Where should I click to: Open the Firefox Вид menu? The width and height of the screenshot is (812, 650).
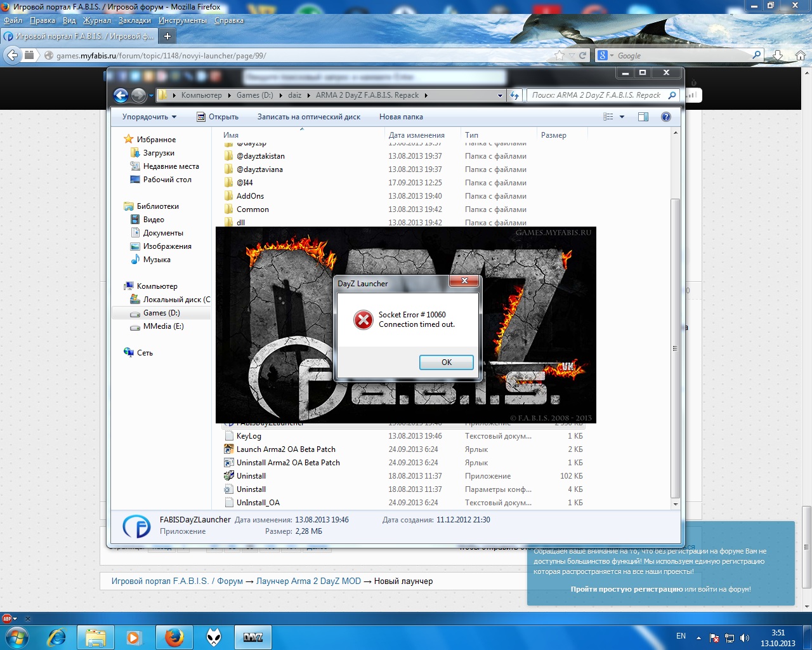tap(69, 20)
